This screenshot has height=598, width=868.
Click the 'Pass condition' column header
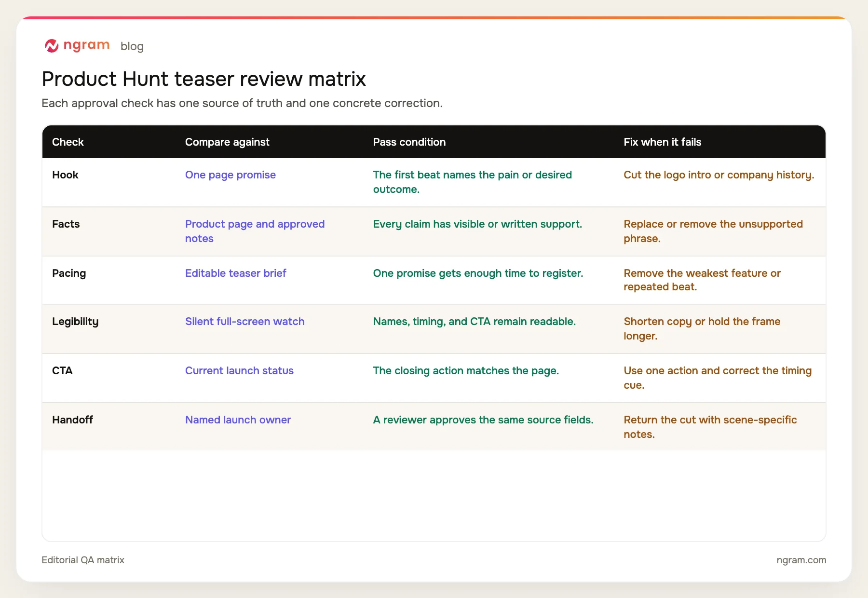click(x=409, y=142)
